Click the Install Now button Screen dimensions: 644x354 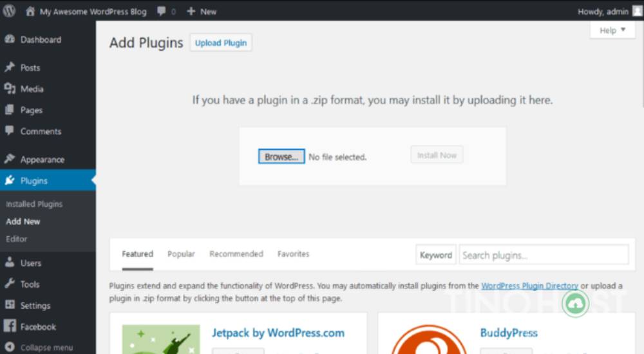437,155
